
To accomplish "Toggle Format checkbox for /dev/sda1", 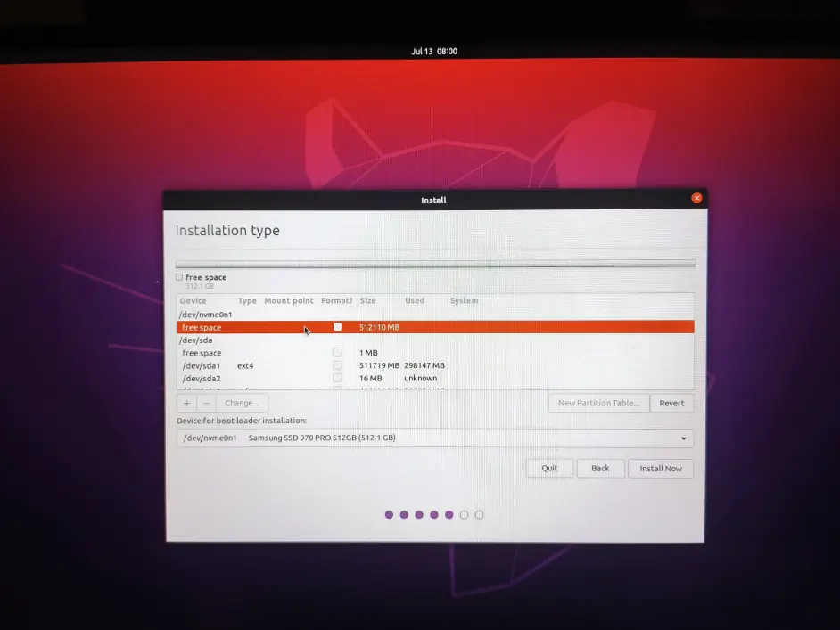I will coord(337,365).
